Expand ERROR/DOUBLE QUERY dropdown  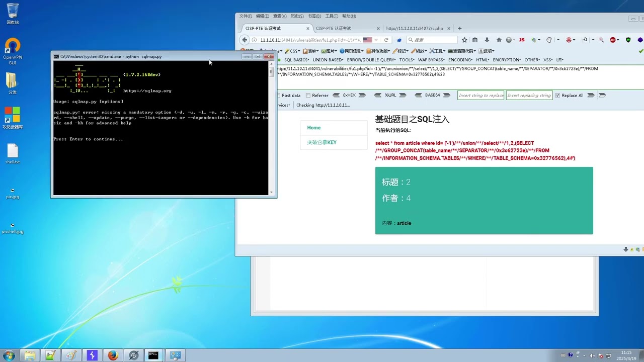click(371, 60)
